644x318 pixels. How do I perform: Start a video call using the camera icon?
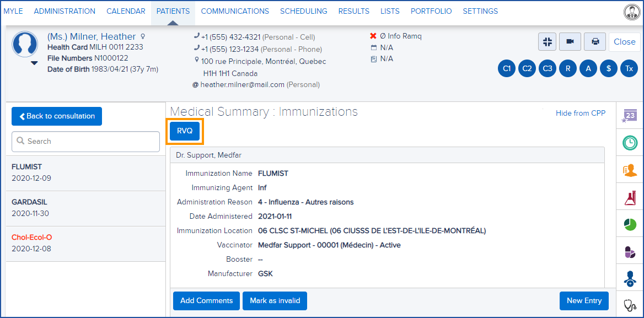point(570,41)
